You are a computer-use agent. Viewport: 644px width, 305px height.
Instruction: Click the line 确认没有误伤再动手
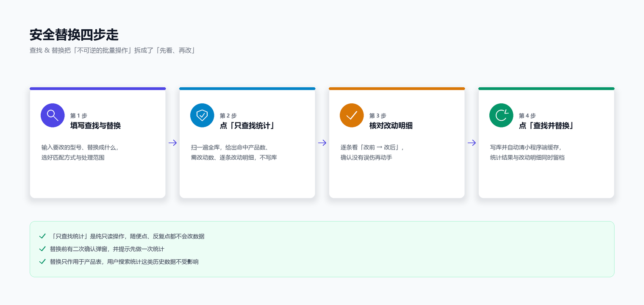[366, 158]
